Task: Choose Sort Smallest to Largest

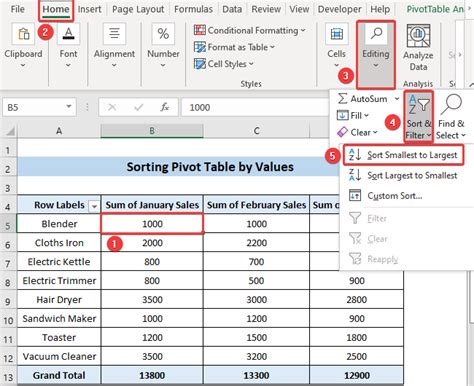Action: (403, 155)
